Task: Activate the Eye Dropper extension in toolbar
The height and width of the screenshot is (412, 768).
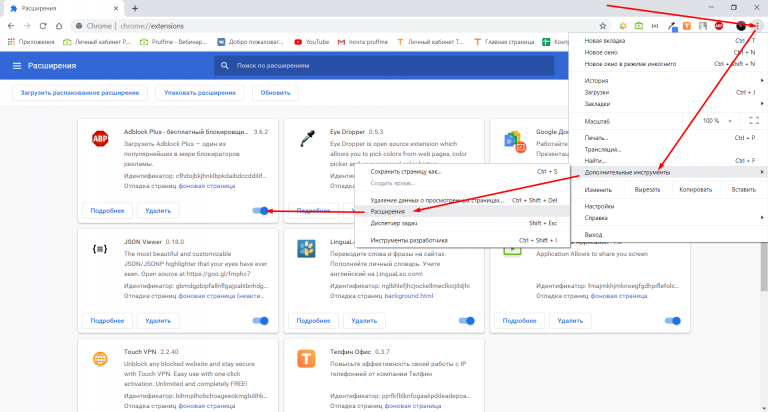Action: (x=672, y=26)
